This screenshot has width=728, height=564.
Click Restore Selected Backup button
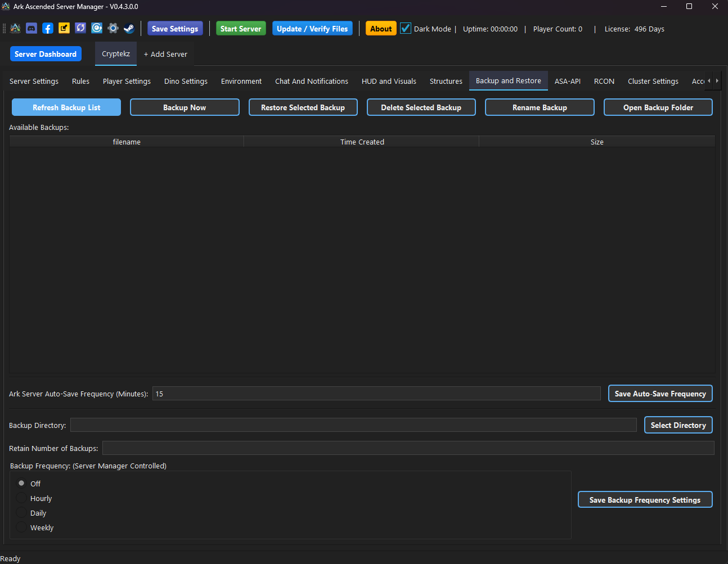303,107
